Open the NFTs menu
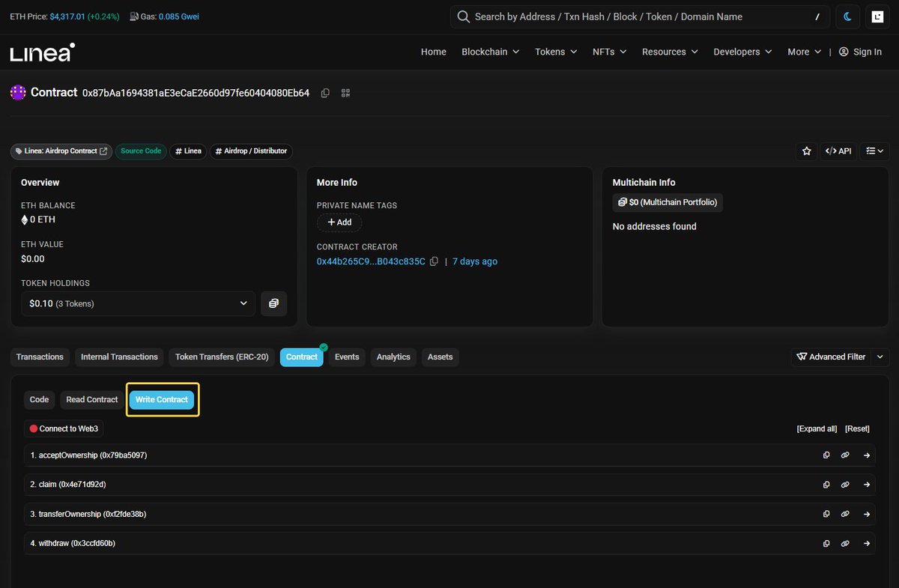Image resolution: width=899 pixels, height=588 pixels. 610,52
